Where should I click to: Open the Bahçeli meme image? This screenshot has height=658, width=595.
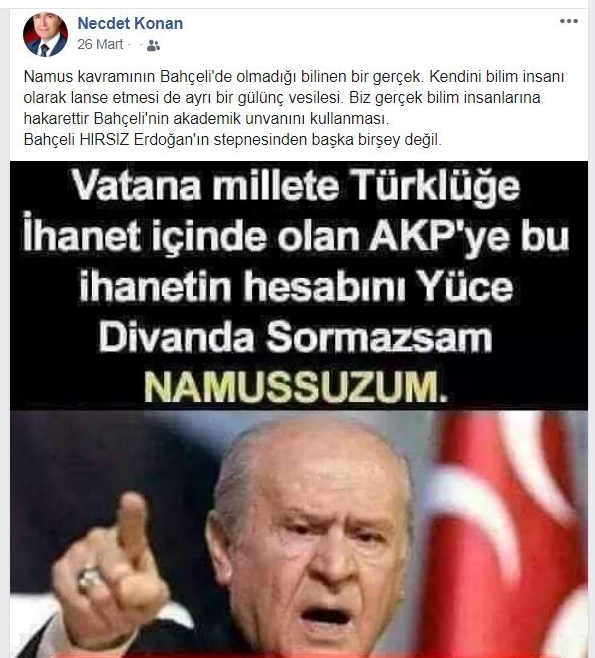299,409
